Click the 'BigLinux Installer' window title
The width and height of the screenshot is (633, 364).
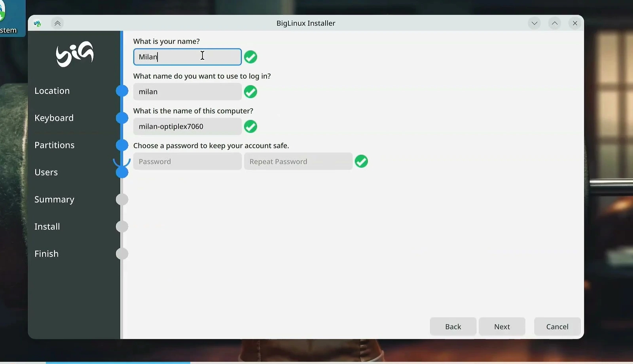point(306,23)
